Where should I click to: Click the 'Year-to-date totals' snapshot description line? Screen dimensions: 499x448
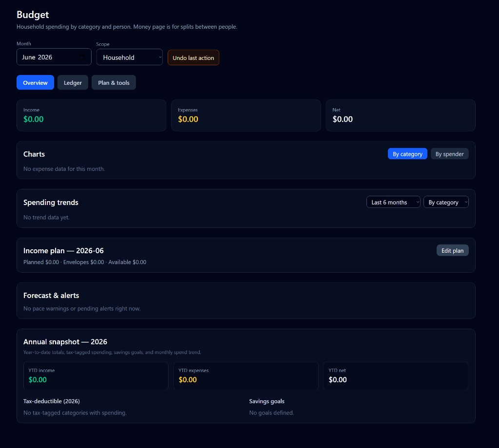[112, 352]
